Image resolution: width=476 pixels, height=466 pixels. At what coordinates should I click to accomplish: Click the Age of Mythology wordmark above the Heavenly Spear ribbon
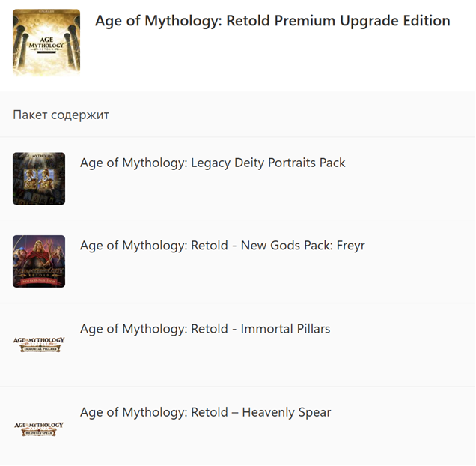[39, 424]
